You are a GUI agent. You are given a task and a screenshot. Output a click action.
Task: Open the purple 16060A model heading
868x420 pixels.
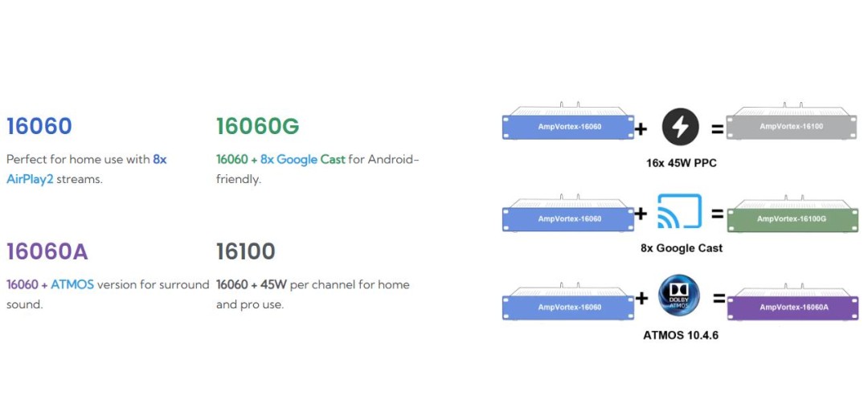pos(47,251)
